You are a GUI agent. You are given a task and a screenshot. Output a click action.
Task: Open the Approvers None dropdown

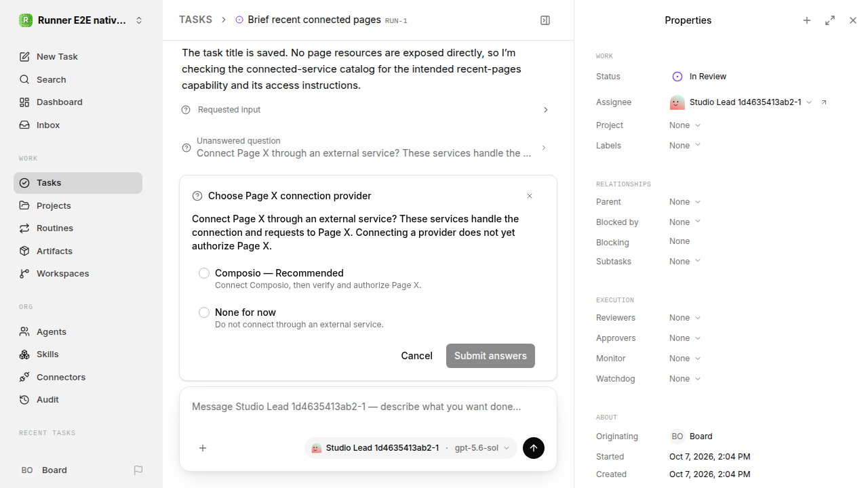click(685, 338)
